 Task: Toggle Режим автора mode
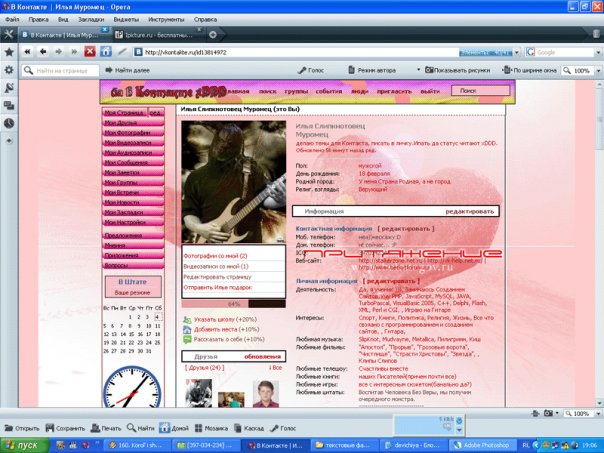click(x=372, y=70)
